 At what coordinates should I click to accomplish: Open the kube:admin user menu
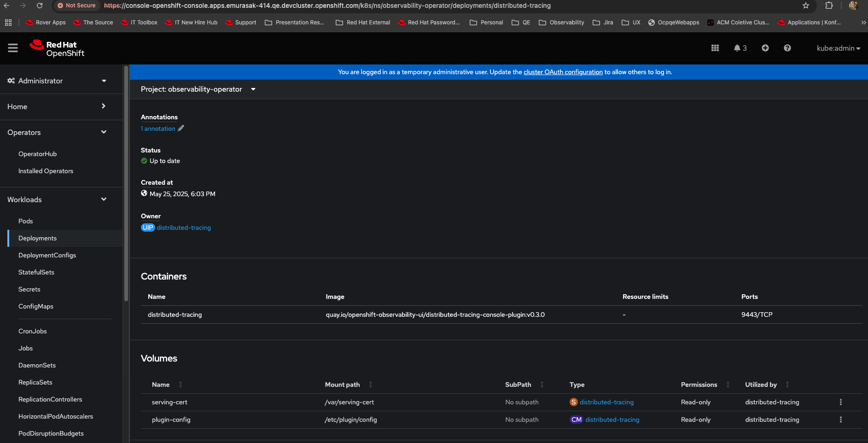click(839, 48)
